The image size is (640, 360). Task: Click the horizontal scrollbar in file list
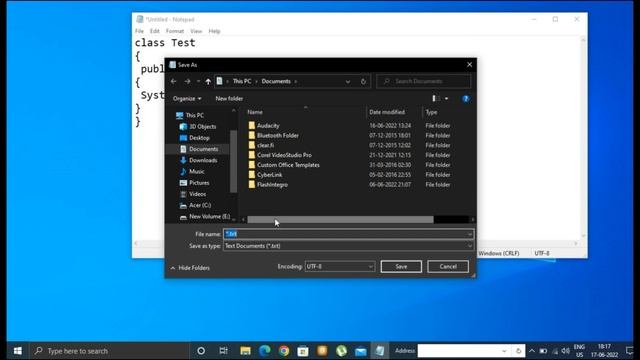[340, 220]
